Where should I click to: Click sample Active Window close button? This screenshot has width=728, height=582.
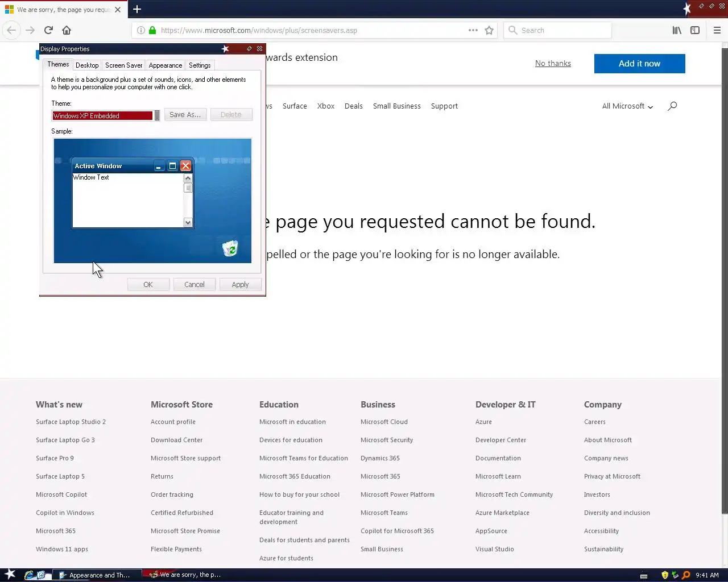(x=185, y=166)
